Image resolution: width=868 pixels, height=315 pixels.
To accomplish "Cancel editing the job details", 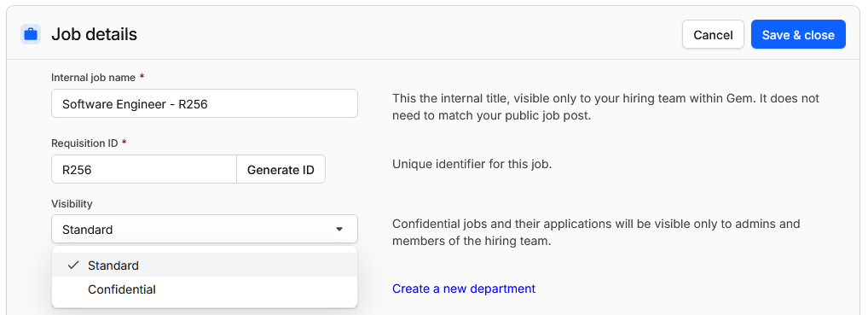I will click(713, 34).
